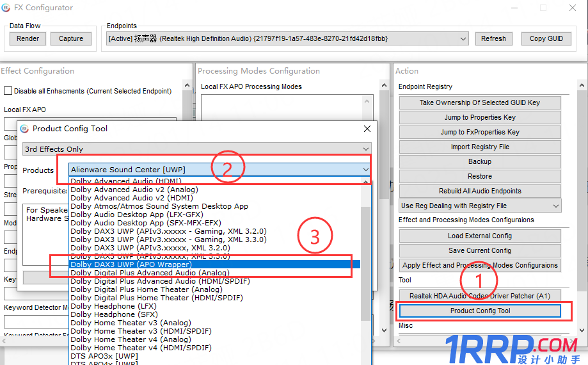The width and height of the screenshot is (588, 365).
Task: Toggle Disable all Enhancements checkbox
Action: coord(8,91)
